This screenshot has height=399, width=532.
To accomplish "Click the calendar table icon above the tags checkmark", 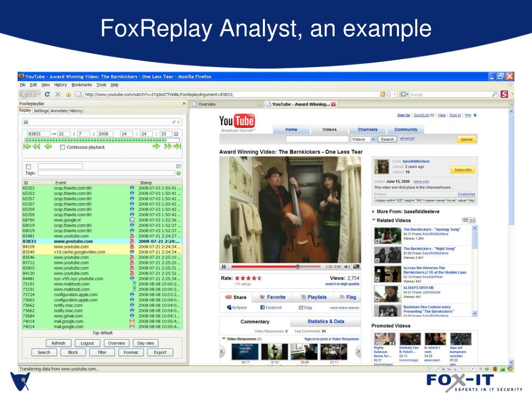I will click(179, 166).
